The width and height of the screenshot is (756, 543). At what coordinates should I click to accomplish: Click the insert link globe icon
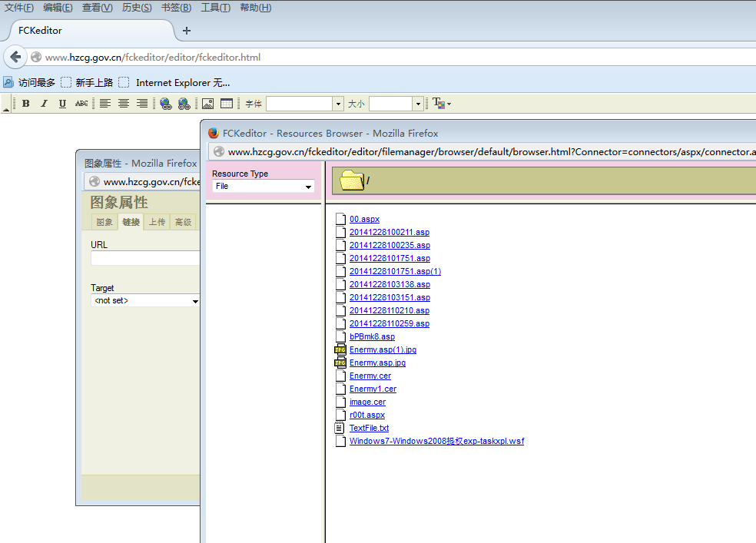[x=166, y=104]
